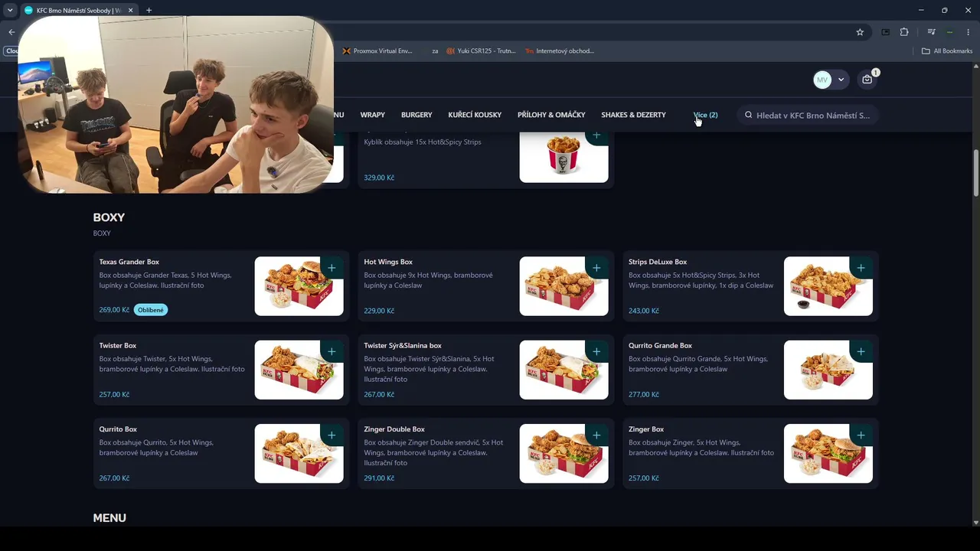This screenshot has width=980, height=551.
Task: Add Hot Wings Box to cart
Action: tap(596, 268)
